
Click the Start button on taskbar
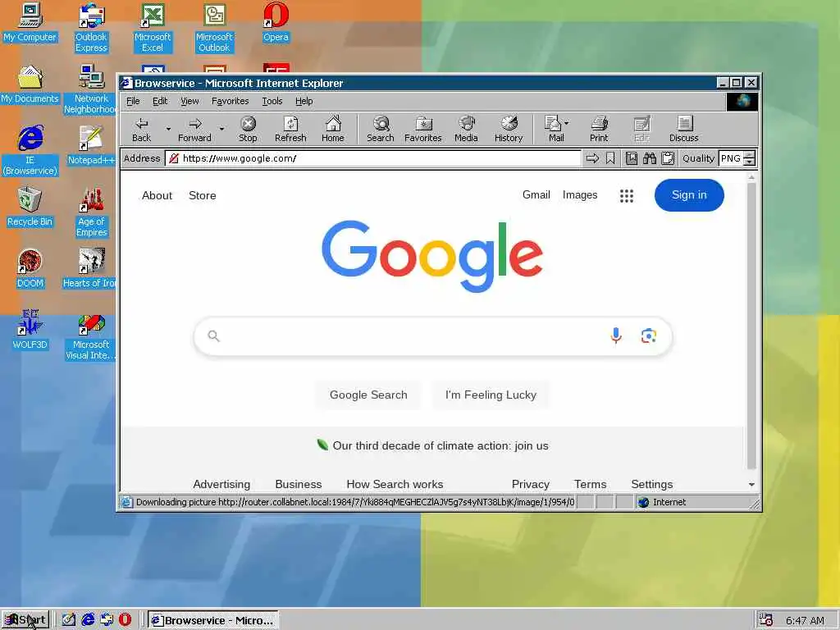tap(25, 620)
